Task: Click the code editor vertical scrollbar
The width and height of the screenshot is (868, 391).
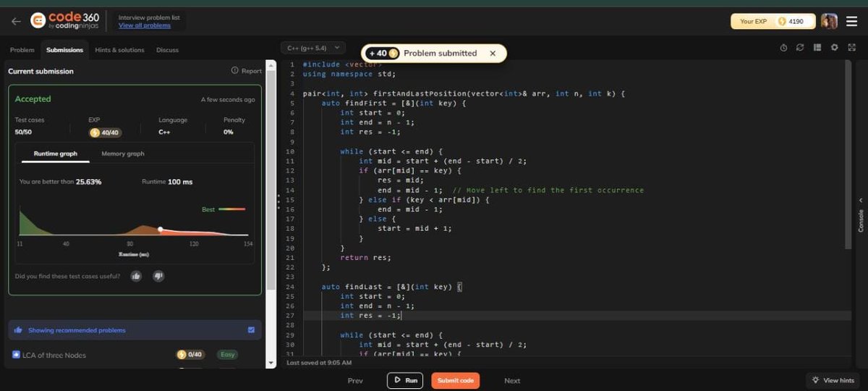Action: pyautogui.click(x=848, y=156)
